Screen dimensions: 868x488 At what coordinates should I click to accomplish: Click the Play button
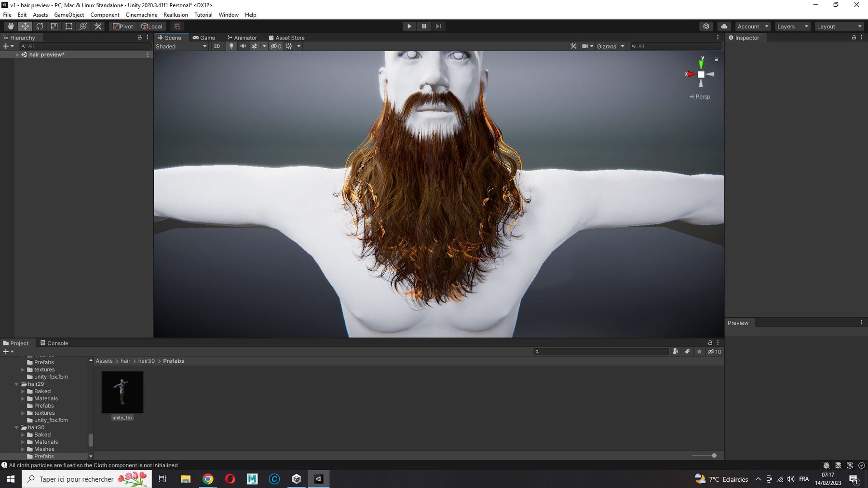pyautogui.click(x=409, y=26)
